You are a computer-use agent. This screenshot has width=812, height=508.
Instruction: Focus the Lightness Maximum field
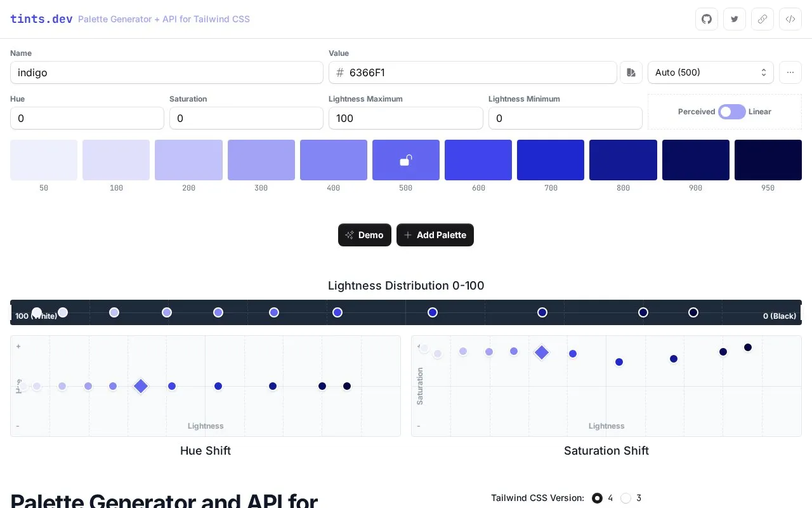(x=406, y=118)
